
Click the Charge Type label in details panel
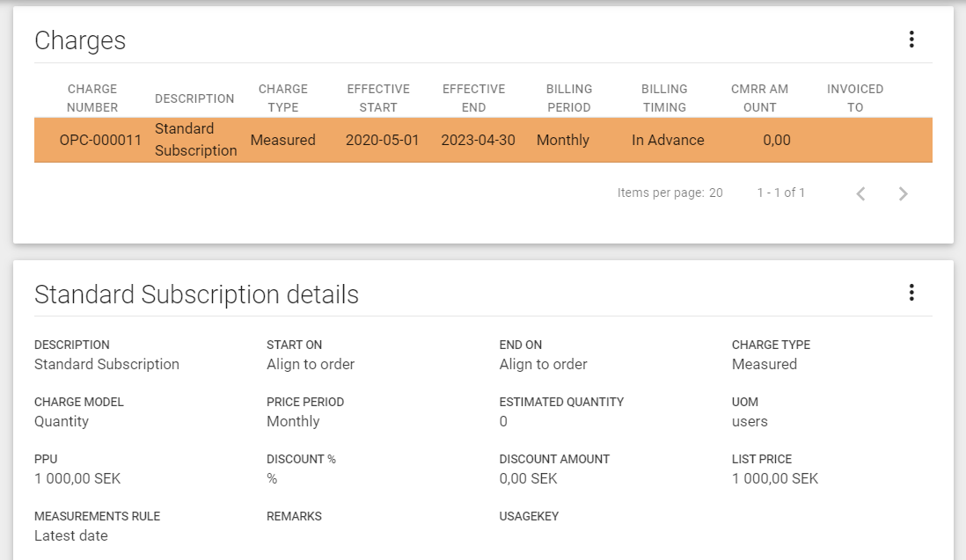point(771,345)
